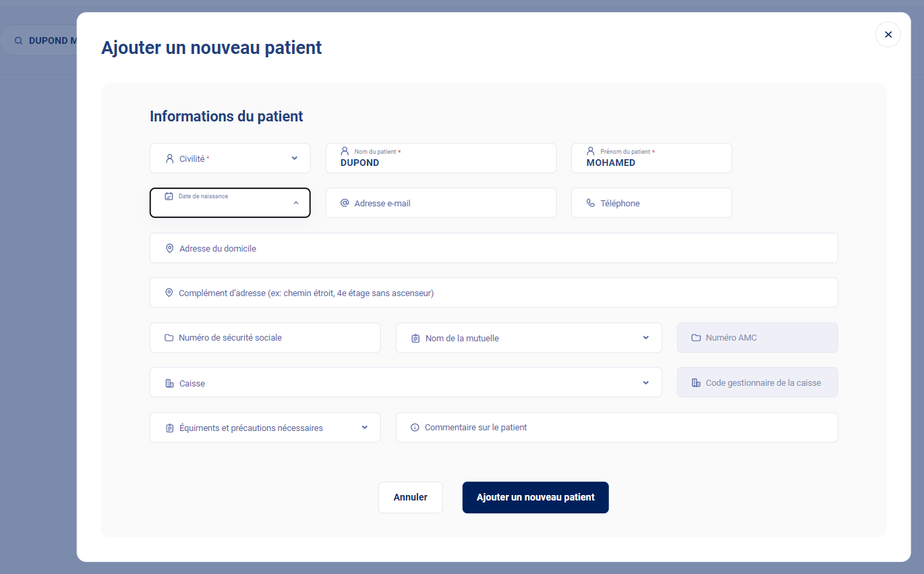The image size is (924, 574).
Task: Click the folder icon for Numéro de sécurité sociale
Action: click(169, 338)
